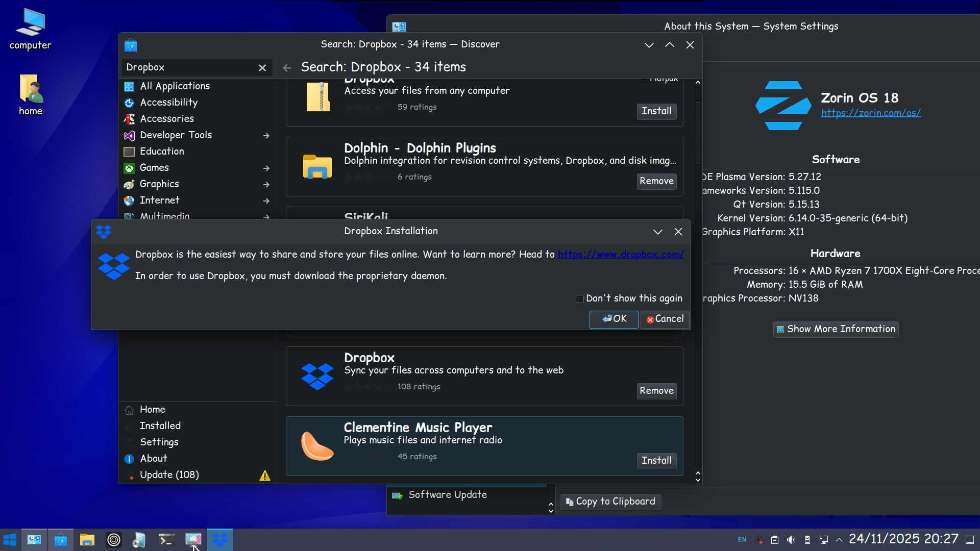Open the terminal from the taskbar
980x551 pixels.
point(166,540)
